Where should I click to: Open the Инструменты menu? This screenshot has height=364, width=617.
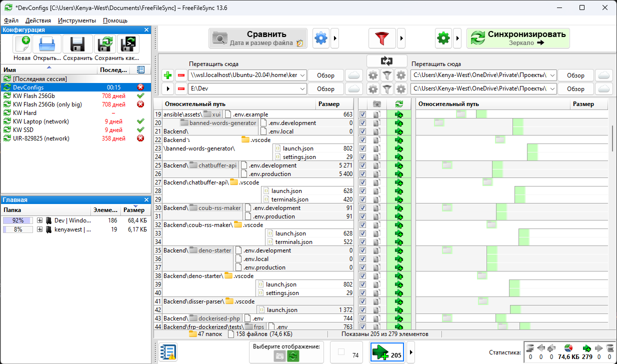[77, 20]
